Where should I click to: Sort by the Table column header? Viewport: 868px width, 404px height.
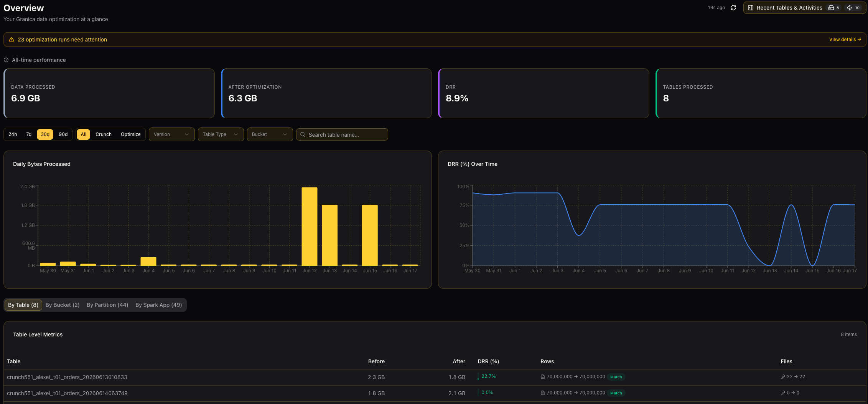pos(14,361)
